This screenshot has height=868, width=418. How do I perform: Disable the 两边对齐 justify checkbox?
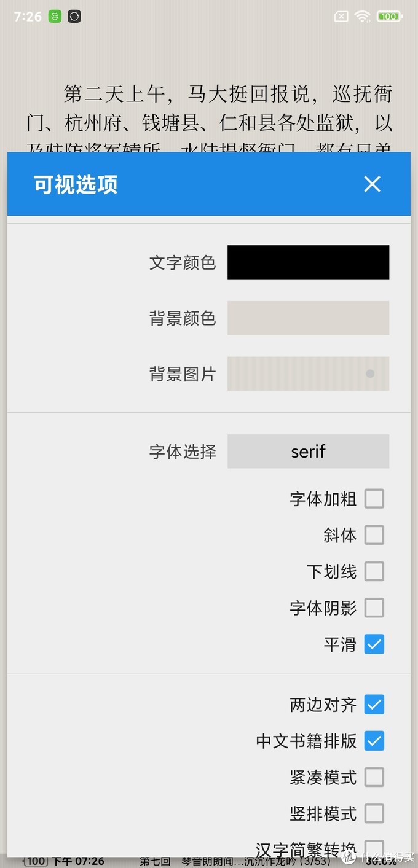tap(374, 705)
